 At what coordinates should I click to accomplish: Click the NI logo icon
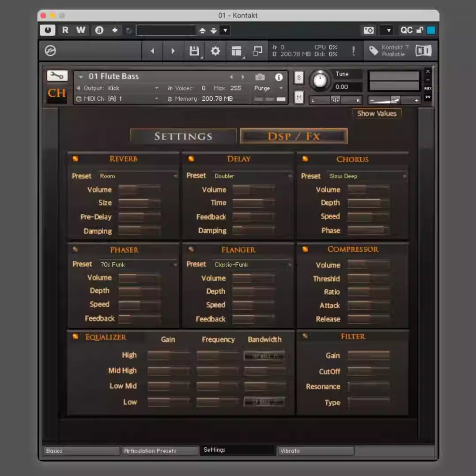[x=423, y=51]
